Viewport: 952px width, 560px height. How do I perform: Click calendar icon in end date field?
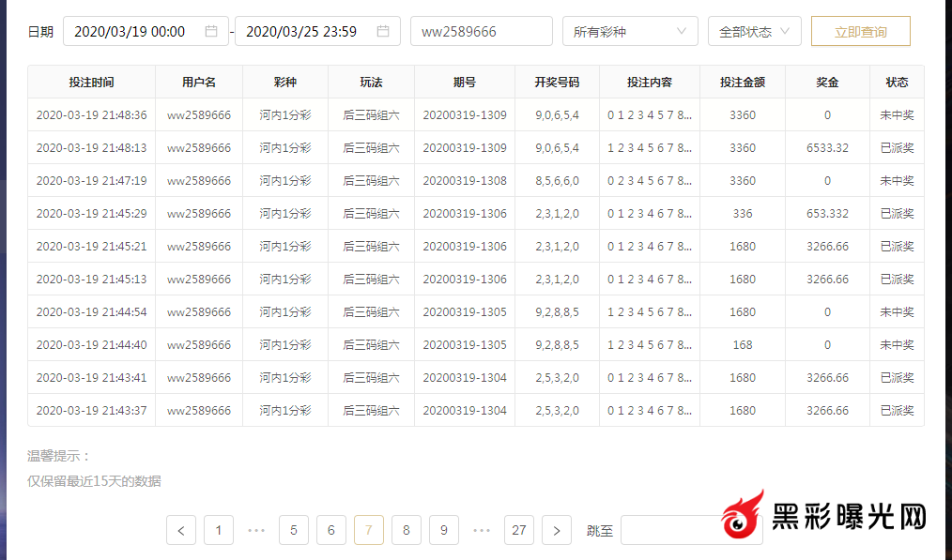coord(383,31)
